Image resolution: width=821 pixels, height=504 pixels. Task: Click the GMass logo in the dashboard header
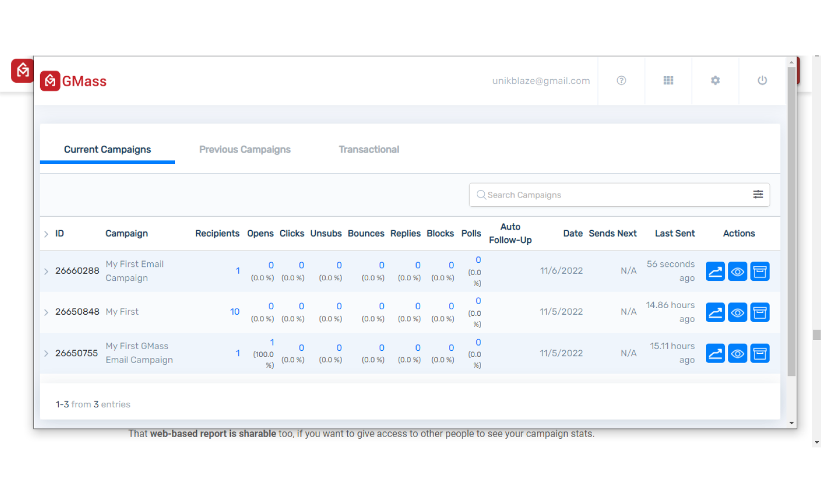coord(74,81)
